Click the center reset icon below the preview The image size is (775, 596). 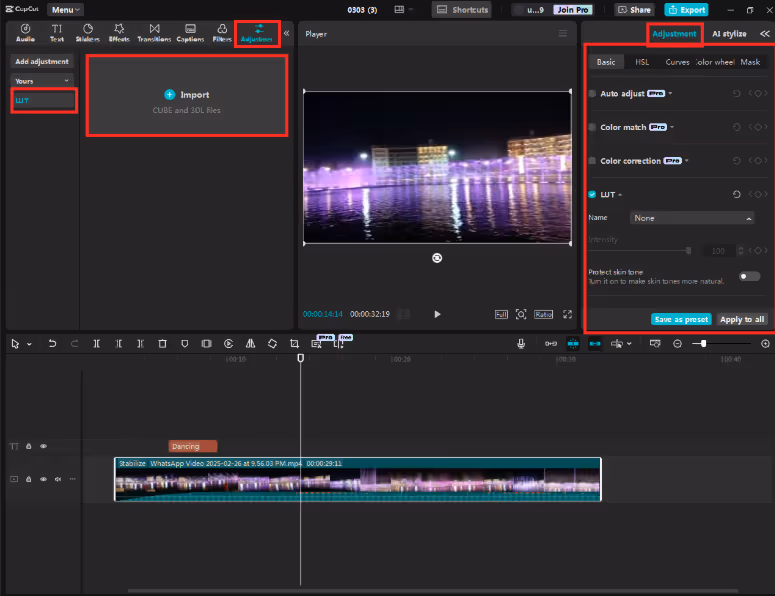tap(437, 258)
